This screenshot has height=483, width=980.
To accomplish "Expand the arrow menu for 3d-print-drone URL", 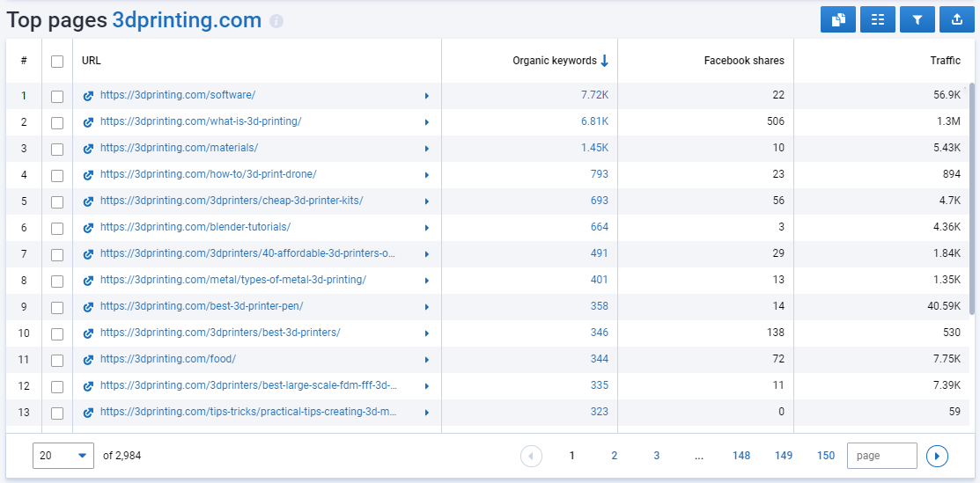I will [427, 175].
